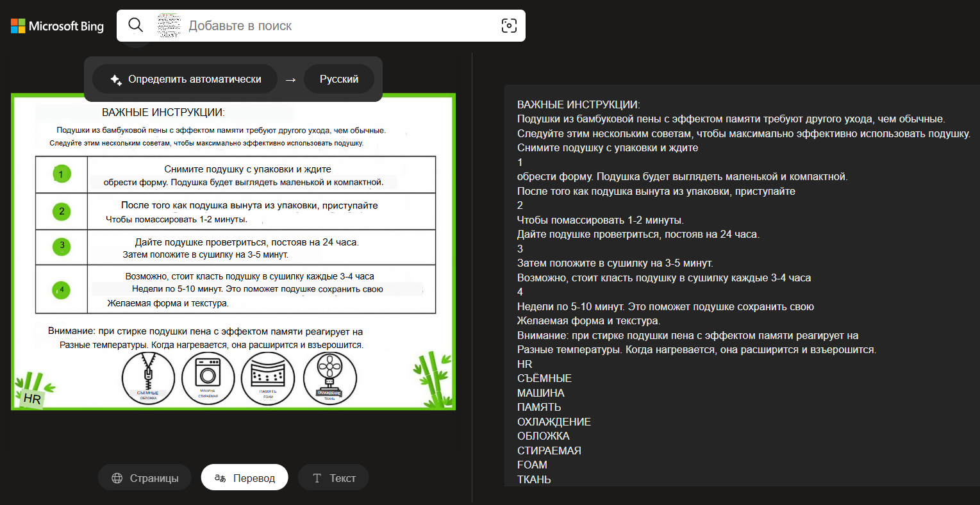
Task: Select "FOAM" in the text panel
Action: [x=533, y=465]
